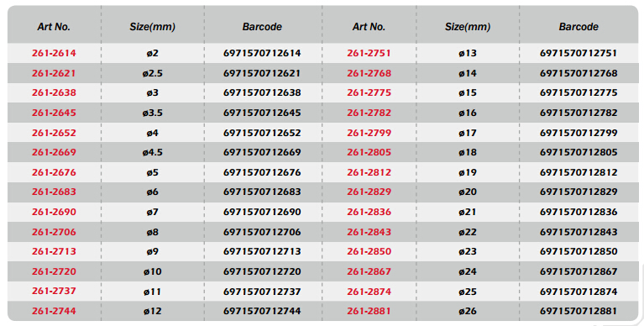Click article number 261-2614
This screenshot has height=326, width=644.
tap(54, 53)
